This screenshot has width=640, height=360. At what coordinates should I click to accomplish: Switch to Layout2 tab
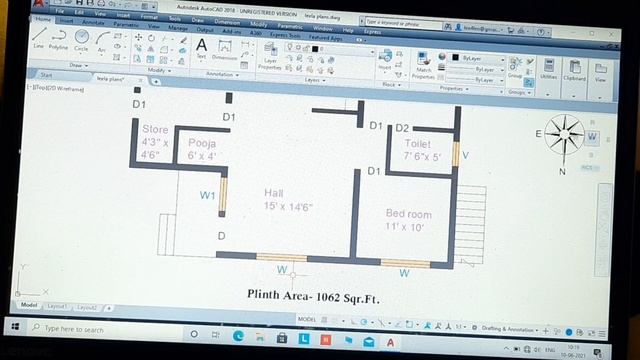coord(87,307)
